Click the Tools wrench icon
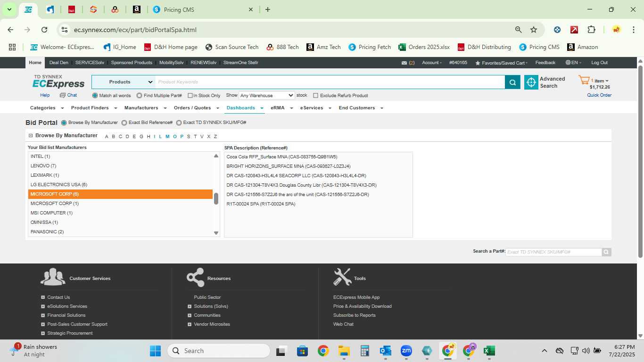Image resolution: width=644 pixels, height=362 pixels. 342,277
